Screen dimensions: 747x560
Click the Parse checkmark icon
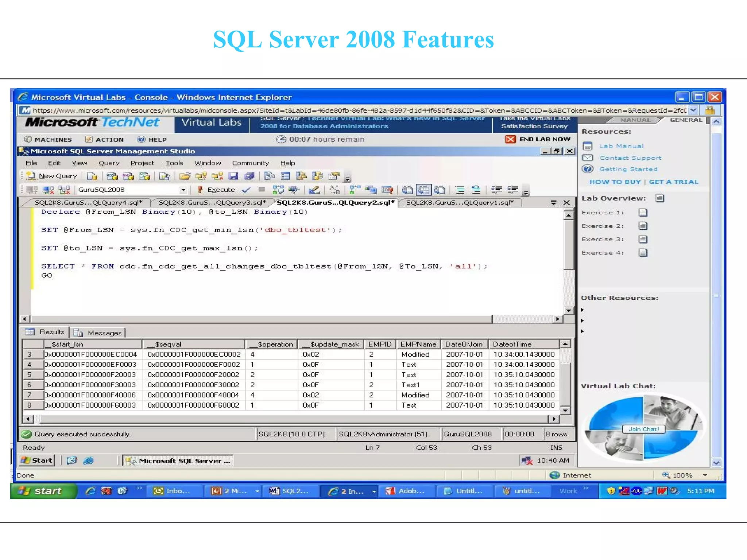pyautogui.click(x=246, y=190)
